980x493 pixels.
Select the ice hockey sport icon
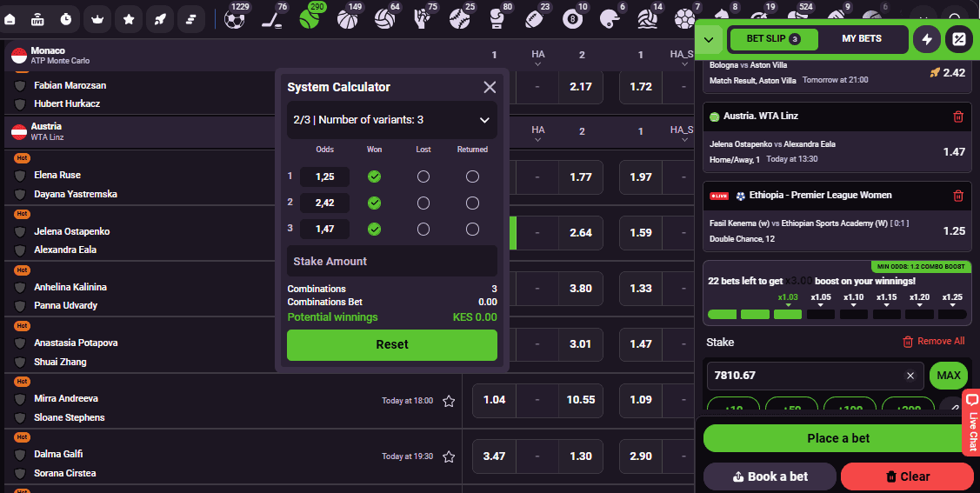point(273,18)
